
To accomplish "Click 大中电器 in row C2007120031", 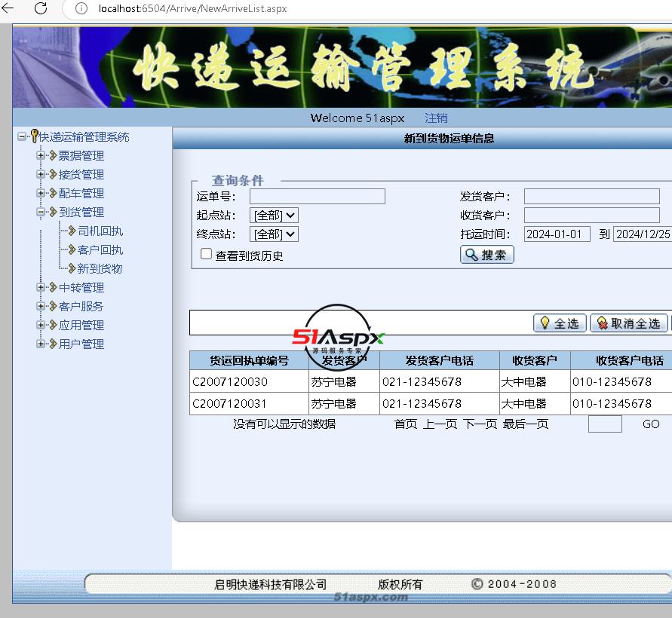I will (523, 403).
